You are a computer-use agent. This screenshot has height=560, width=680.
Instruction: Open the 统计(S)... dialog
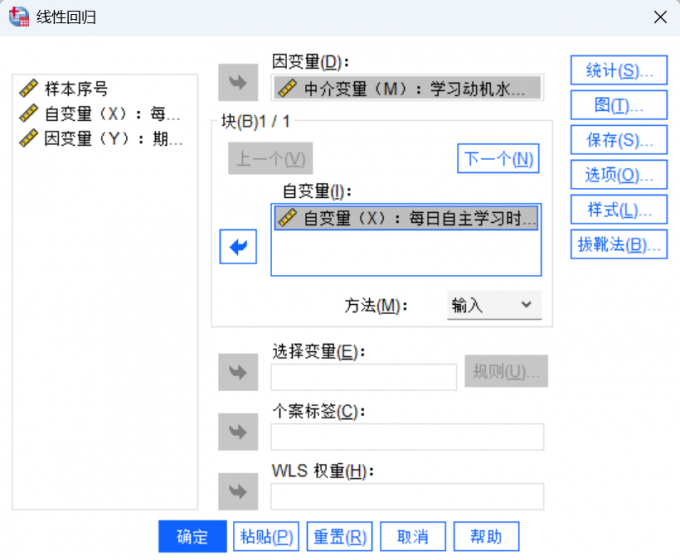618,70
